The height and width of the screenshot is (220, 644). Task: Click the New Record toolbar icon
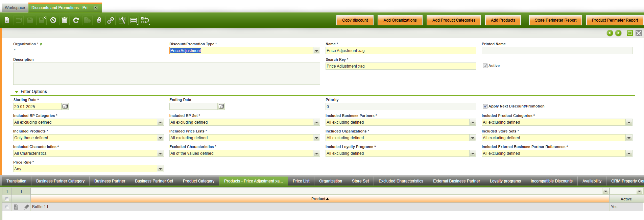click(x=7, y=20)
